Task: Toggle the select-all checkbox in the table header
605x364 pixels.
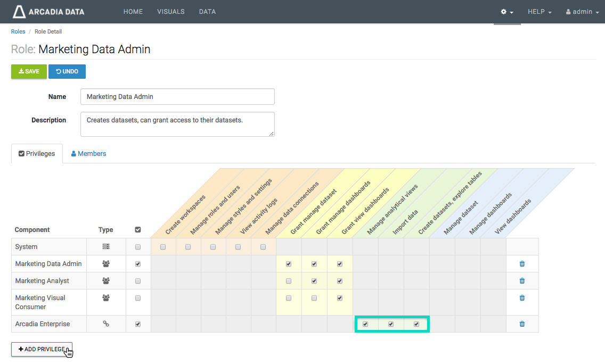Action: [x=138, y=230]
